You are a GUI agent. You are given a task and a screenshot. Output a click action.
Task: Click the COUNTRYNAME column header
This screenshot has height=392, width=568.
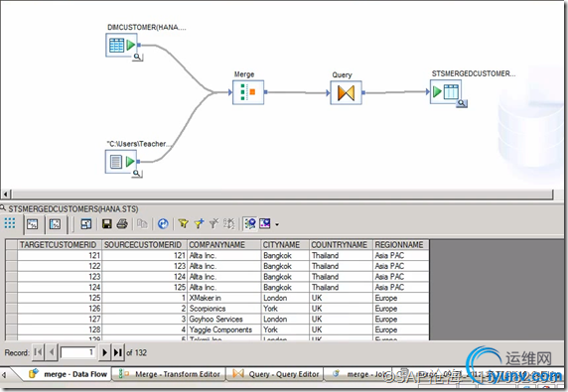341,245
